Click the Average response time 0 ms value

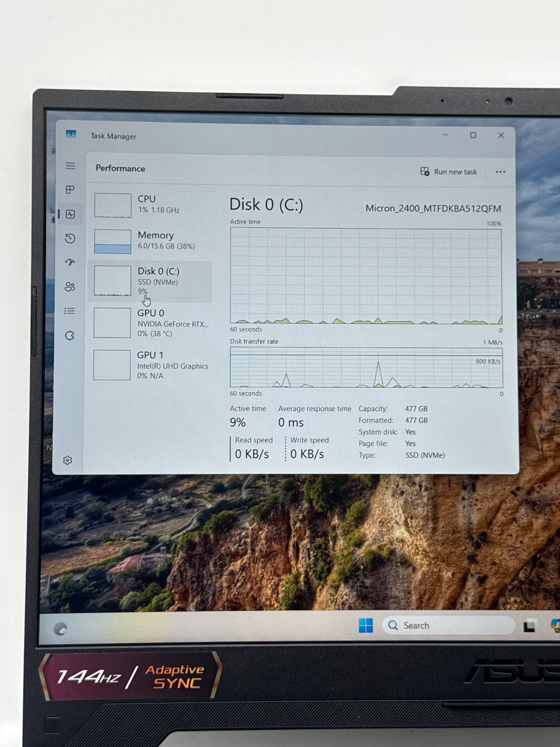tap(291, 422)
